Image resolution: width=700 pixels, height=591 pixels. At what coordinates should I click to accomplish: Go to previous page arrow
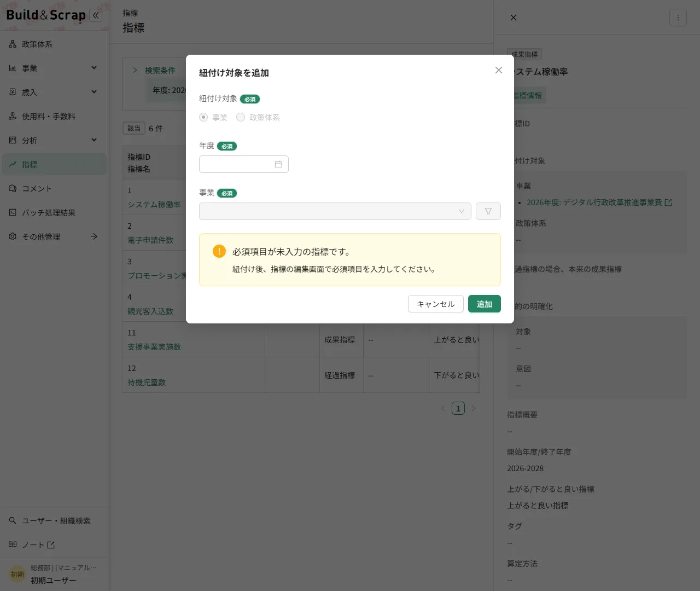443,408
